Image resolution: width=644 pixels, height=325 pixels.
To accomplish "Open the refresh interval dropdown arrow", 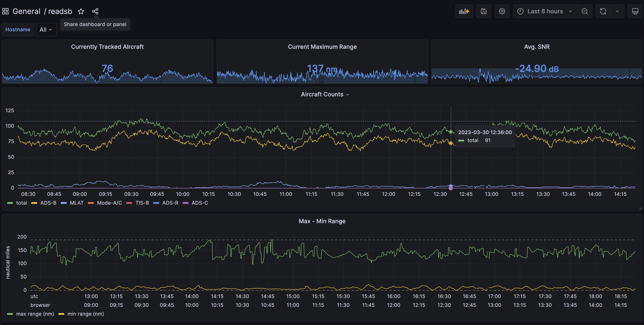I will [x=617, y=11].
